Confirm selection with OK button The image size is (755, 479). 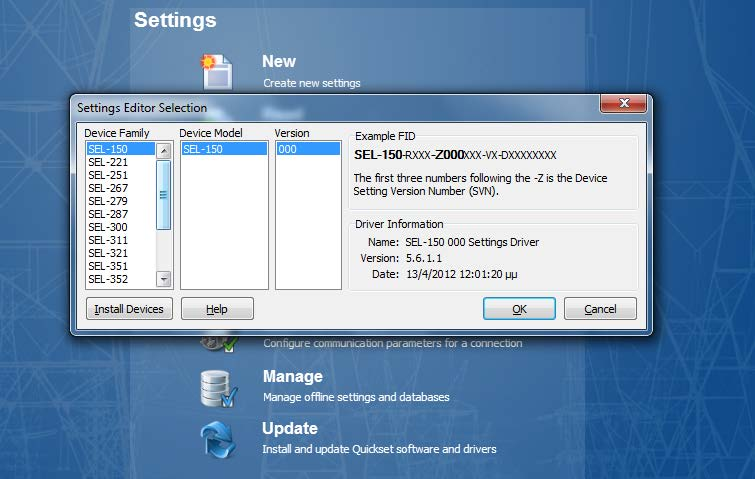click(x=519, y=309)
